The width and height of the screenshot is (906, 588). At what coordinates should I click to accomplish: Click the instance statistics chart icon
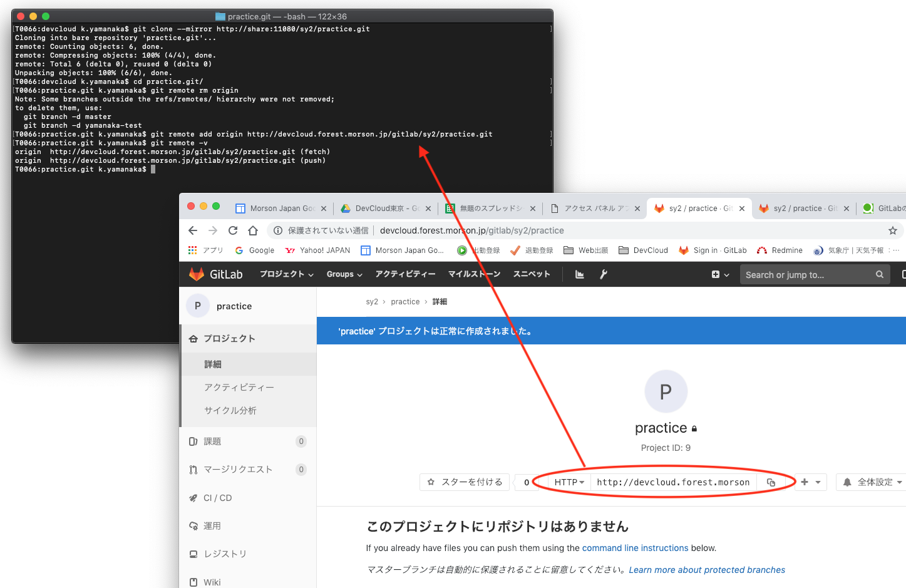[580, 274]
